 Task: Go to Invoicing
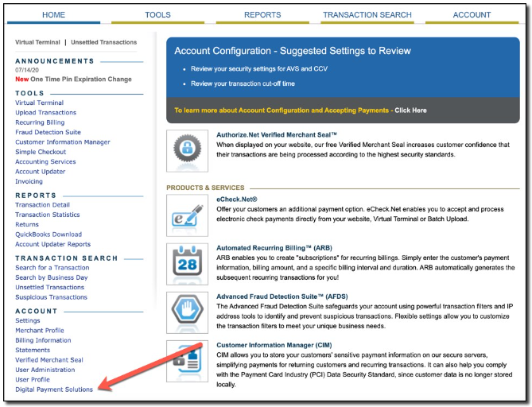click(29, 181)
